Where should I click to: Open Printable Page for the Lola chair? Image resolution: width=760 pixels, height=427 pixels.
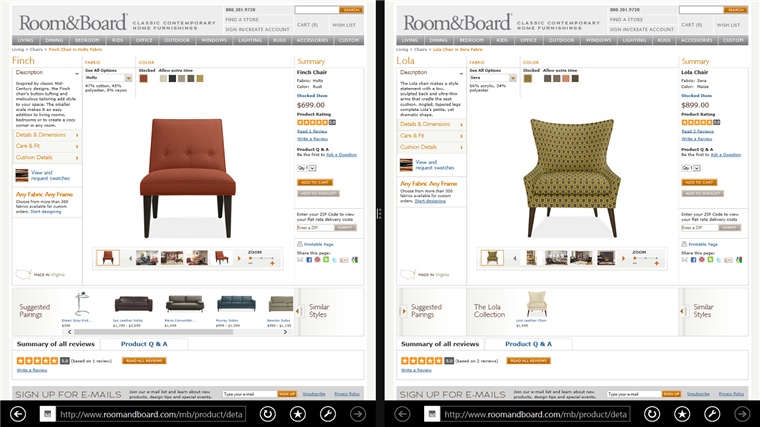703,244
